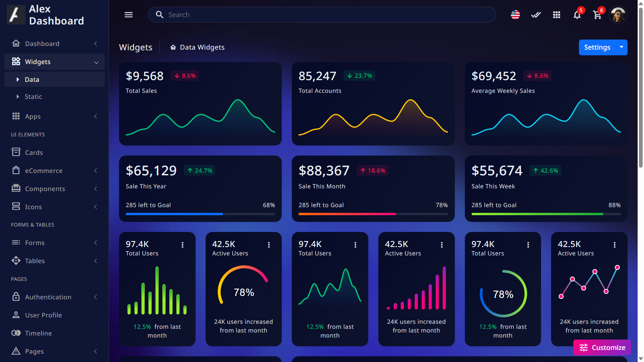The height and width of the screenshot is (362, 644).
Task: Click the double checkmark tasks icon
Action: (536, 15)
